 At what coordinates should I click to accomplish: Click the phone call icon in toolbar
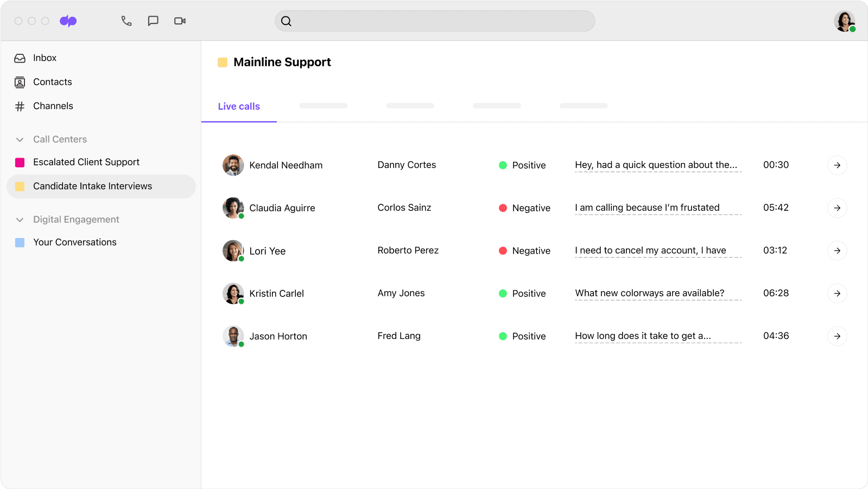click(x=126, y=21)
